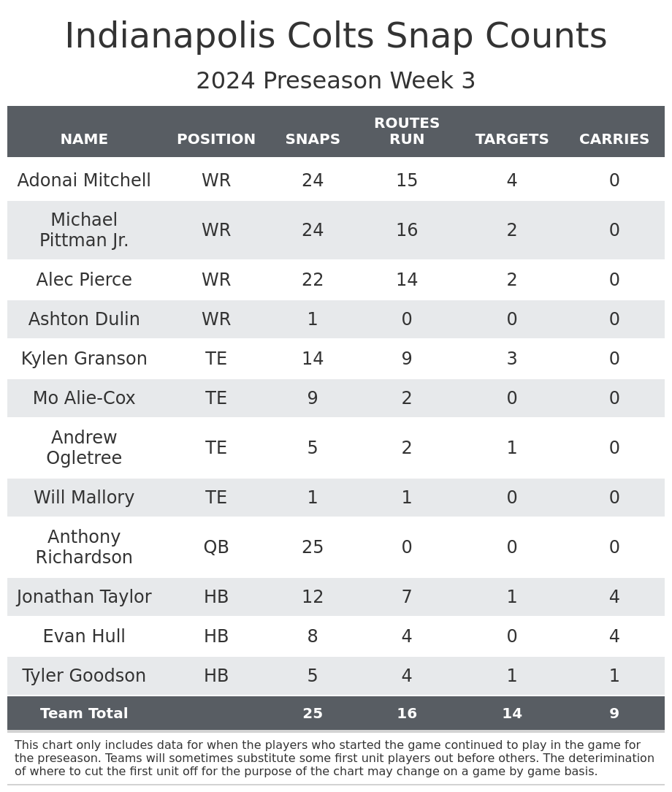Click the Adonai Mitchell name cell

tap(84, 180)
